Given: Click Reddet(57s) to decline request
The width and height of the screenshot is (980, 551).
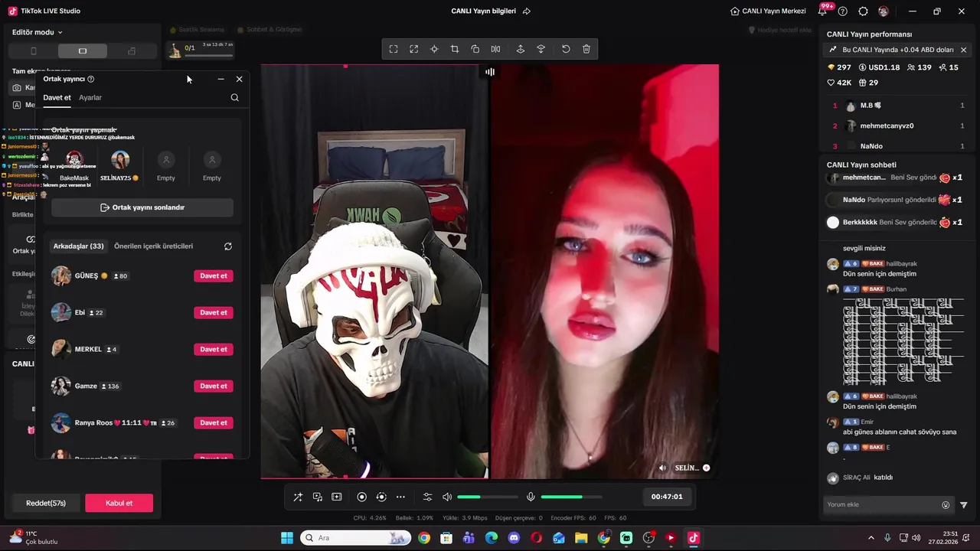Looking at the screenshot, I should click(46, 503).
